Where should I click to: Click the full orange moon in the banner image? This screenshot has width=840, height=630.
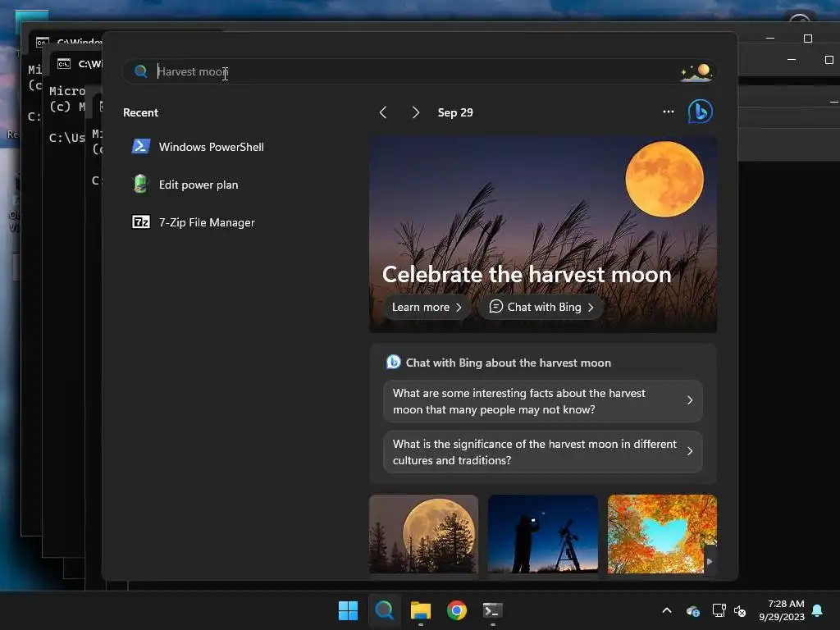[x=664, y=179]
